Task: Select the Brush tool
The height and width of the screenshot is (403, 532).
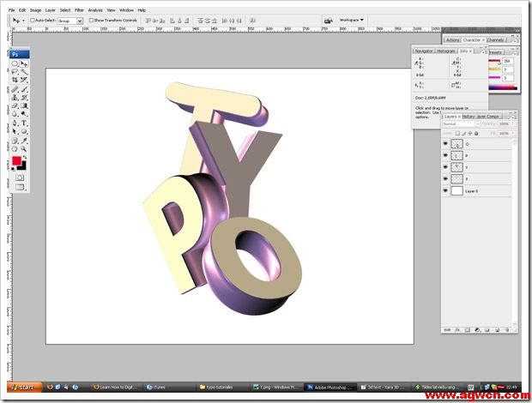Action: (x=25, y=89)
